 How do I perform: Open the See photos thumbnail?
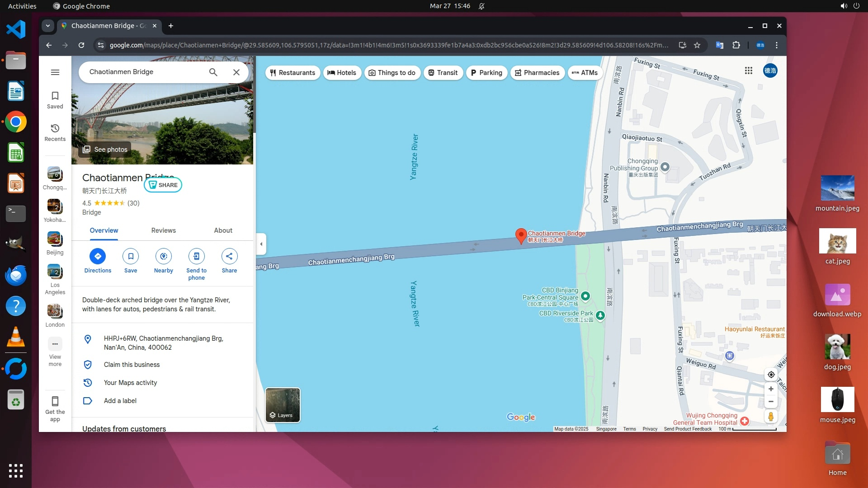(105, 150)
